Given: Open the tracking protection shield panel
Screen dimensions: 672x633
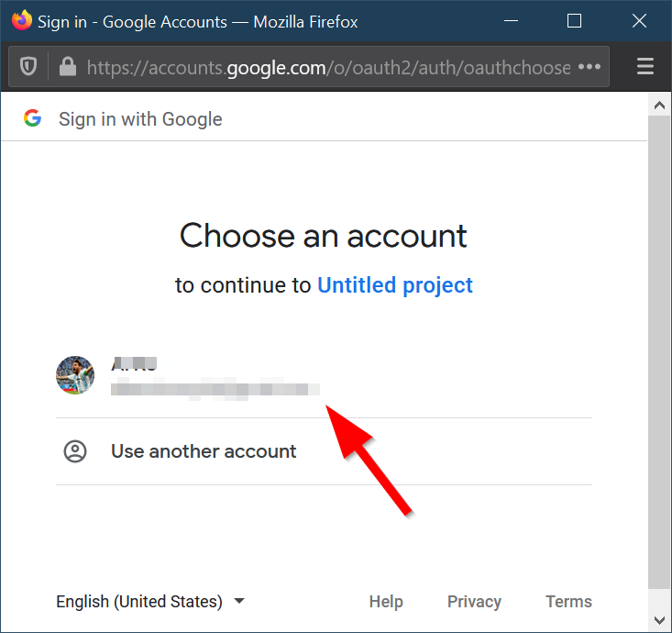Looking at the screenshot, I should (x=29, y=67).
